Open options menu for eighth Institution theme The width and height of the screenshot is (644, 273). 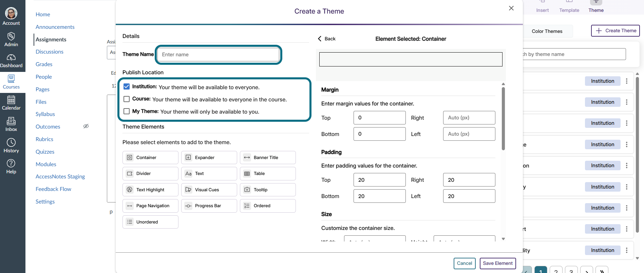pos(627,229)
